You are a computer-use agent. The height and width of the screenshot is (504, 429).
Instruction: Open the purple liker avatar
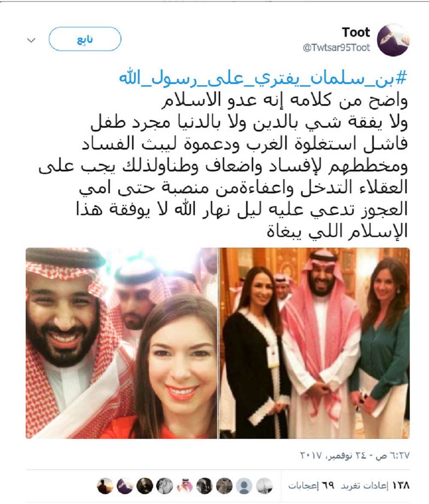point(125,486)
